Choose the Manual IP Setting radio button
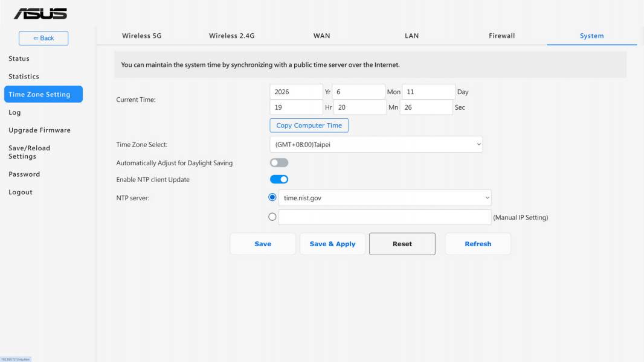The height and width of the screenshot is (362, 644). [x=272, y=217]
